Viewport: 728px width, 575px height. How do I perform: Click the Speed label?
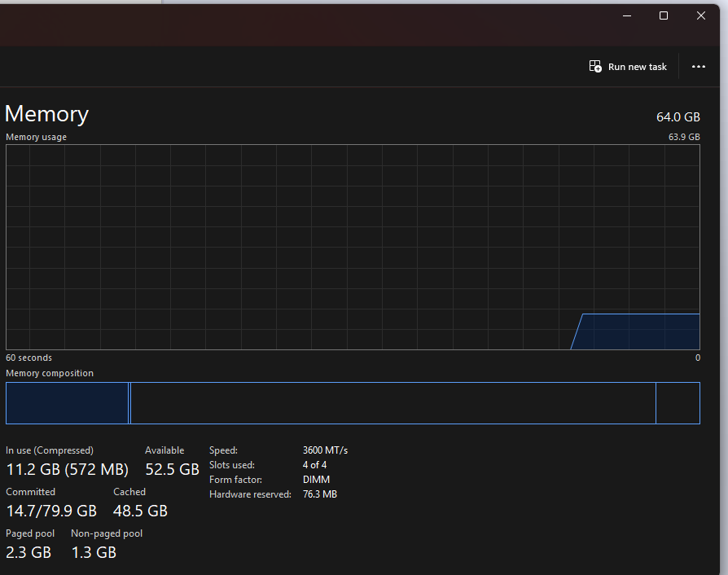[x=223, y=450]
